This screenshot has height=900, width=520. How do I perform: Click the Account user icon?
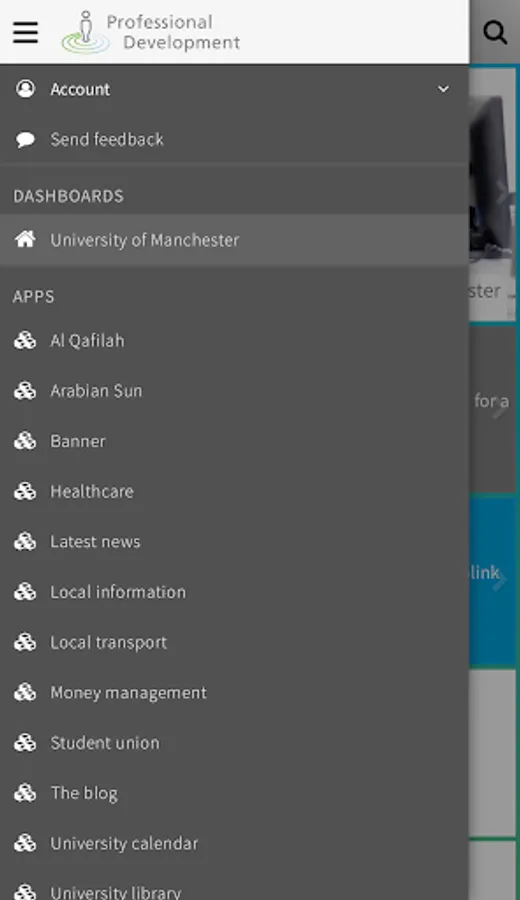pos(25,89)
